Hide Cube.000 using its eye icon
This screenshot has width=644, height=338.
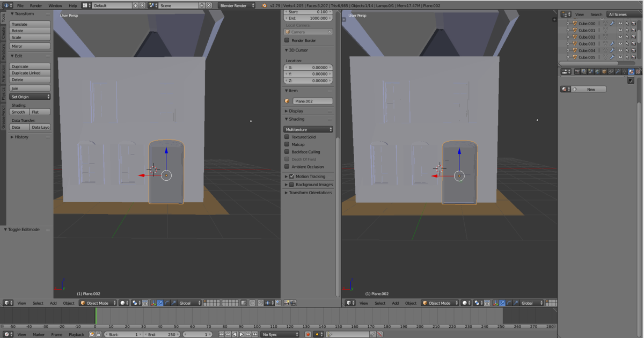[620, 24]
